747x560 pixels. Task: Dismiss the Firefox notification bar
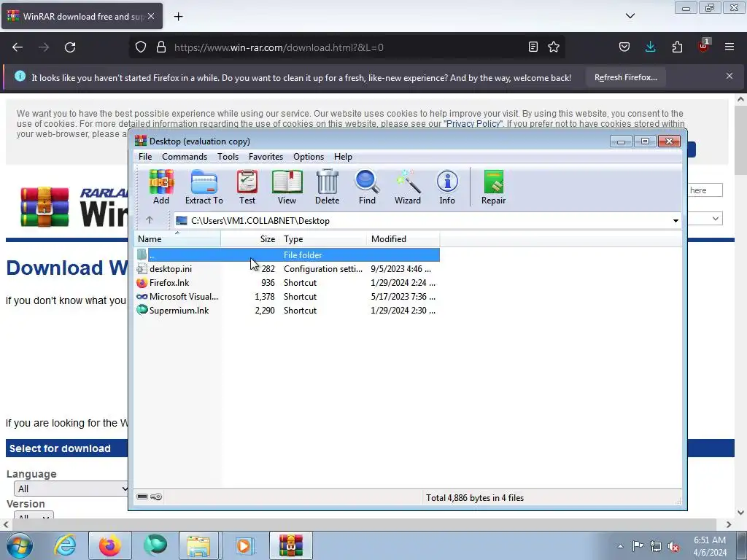[x=729, y=76]
